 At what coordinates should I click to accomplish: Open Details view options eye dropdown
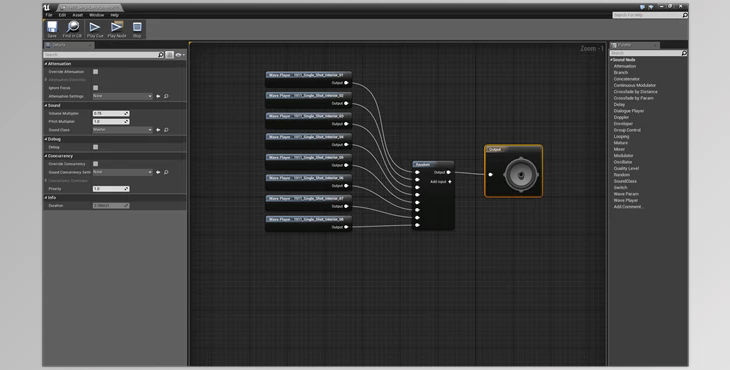click(180, 55)
